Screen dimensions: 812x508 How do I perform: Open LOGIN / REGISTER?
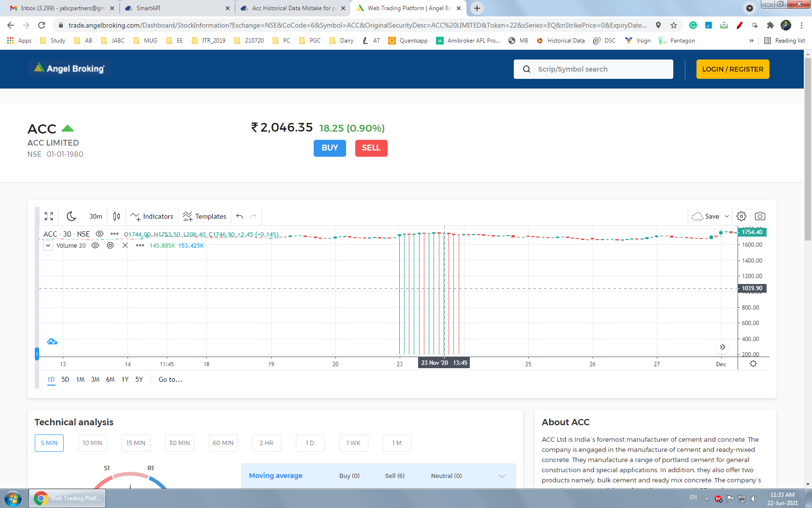pos(733,69)
